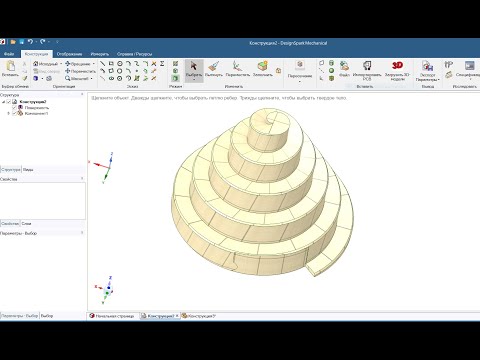Switch to the Слои panel tab
The image size is (480, 360).
point(26,224)
